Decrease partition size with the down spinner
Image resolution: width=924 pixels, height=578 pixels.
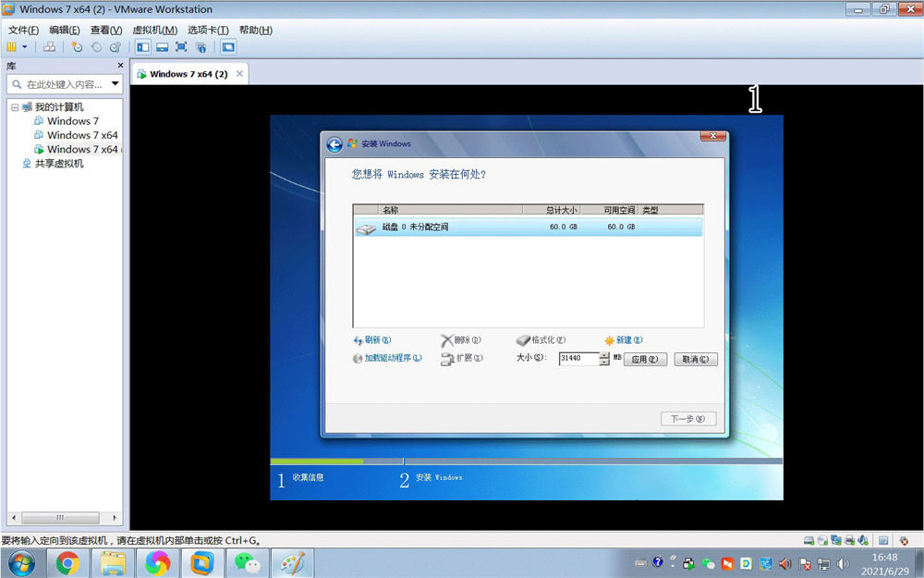[x=604, y=362]
